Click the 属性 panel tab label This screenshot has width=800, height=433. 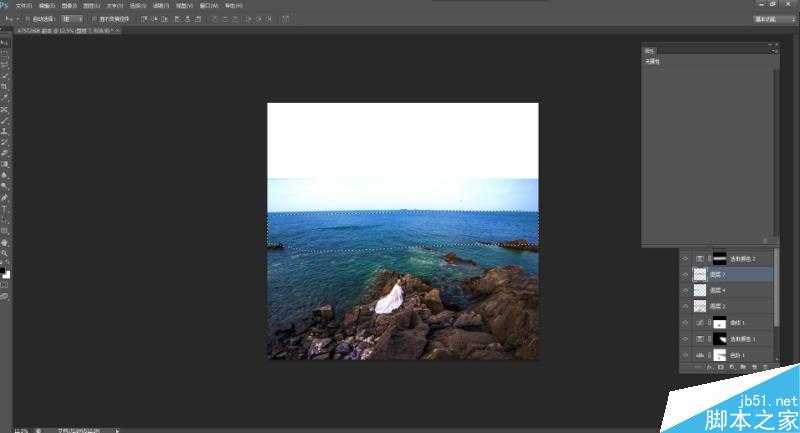pos(649,50)
